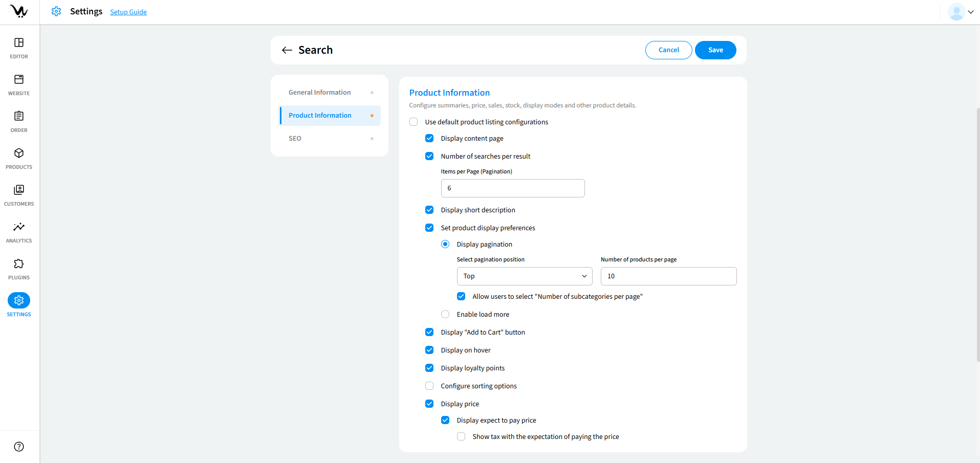980x463 pixels.
Task: Open the Editor sidebar icon
Action: [x=19, y=43]
